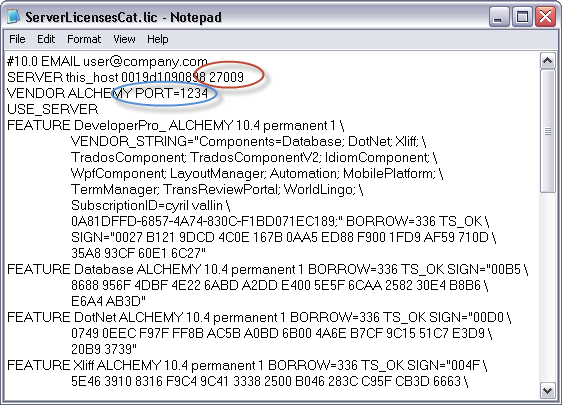Click the scrollbar track below the thumb
The image size is (562, 405).
(547, 287)
